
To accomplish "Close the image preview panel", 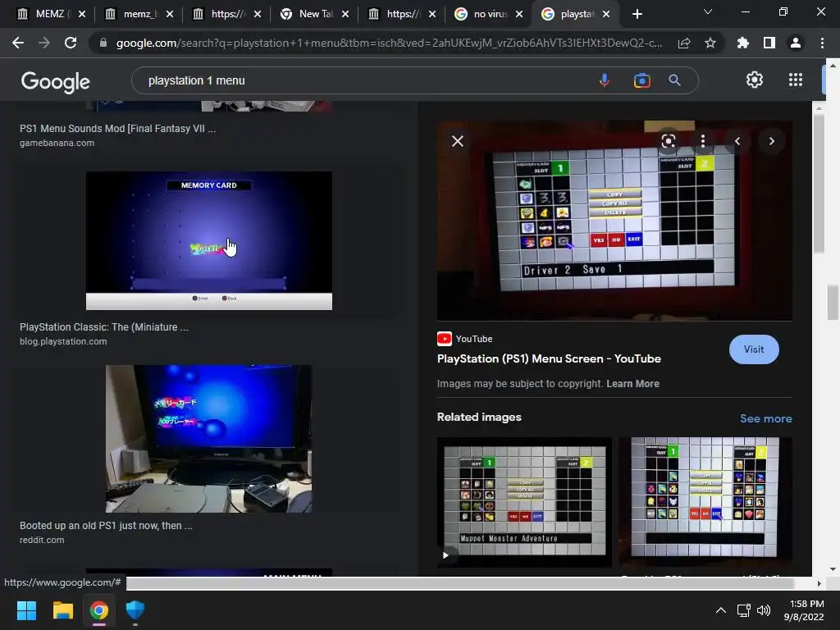I will (458, 141).
